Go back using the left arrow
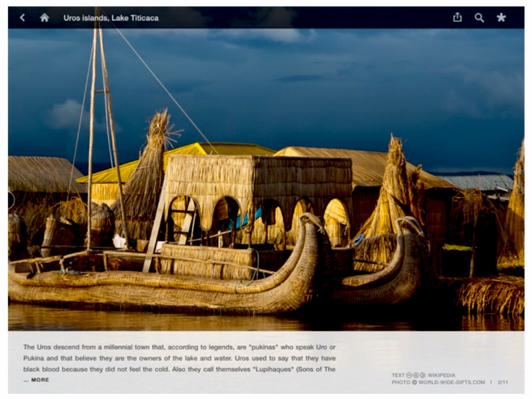This screenshot has height=399, width=532. tap(22, 18)
